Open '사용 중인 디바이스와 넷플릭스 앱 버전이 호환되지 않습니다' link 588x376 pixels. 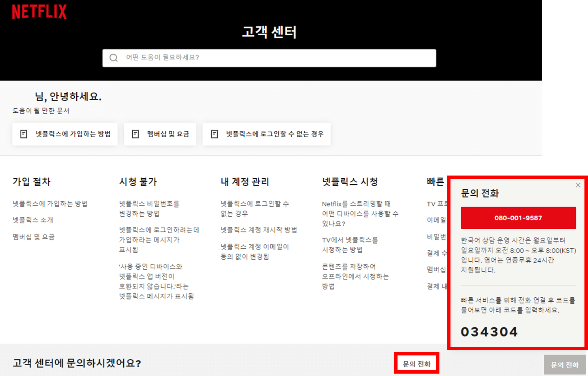pos(156,281)
